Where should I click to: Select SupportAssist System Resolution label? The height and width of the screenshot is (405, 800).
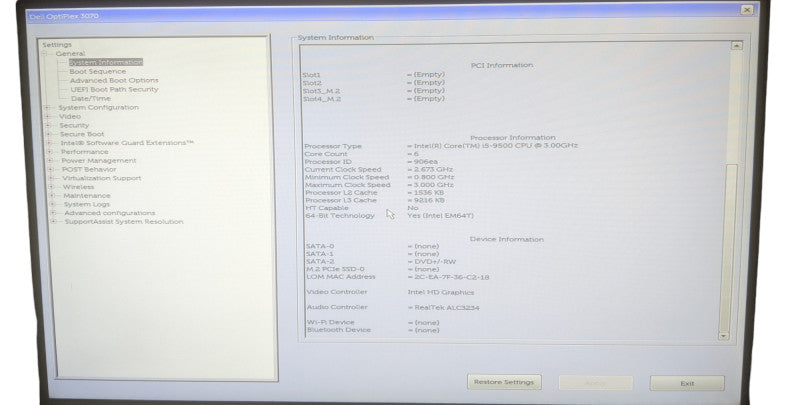[124, 222]
